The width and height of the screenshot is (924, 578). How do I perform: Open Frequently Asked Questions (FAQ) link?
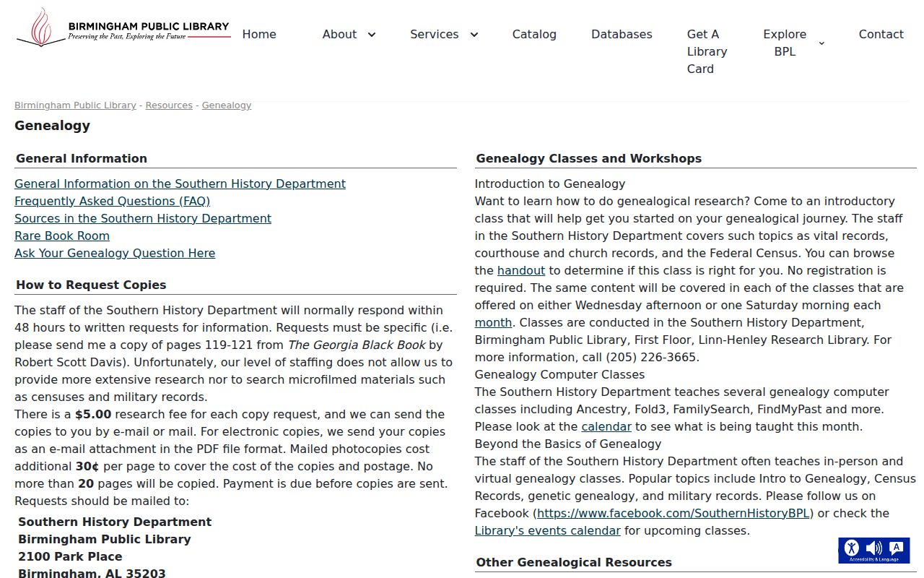pos(112,201)
